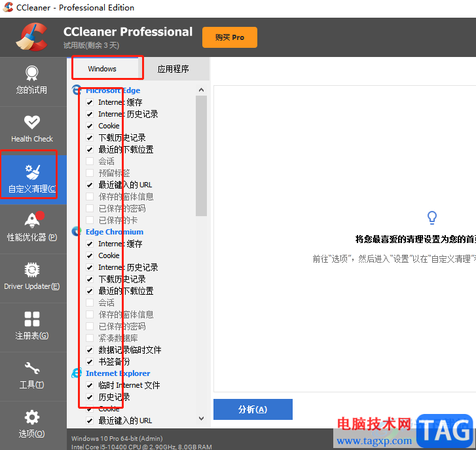Switch to the Windows tab
This screenshot has height=450, width=476.
(x=102, y=69)
